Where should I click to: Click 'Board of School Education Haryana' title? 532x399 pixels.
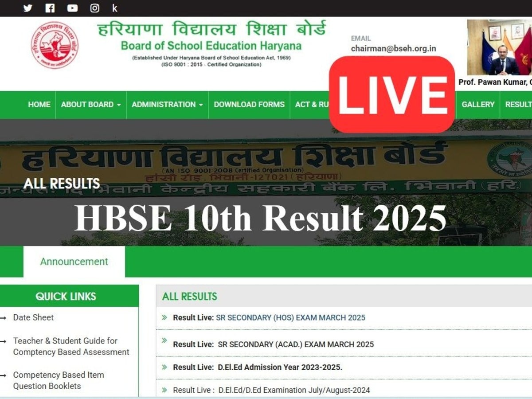point(211,46)
